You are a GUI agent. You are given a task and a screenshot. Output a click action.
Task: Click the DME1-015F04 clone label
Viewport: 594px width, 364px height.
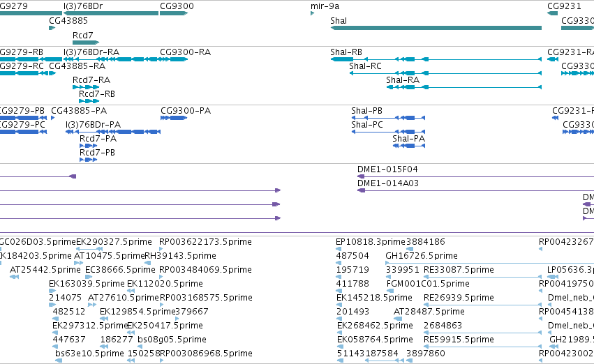point(387,169)
